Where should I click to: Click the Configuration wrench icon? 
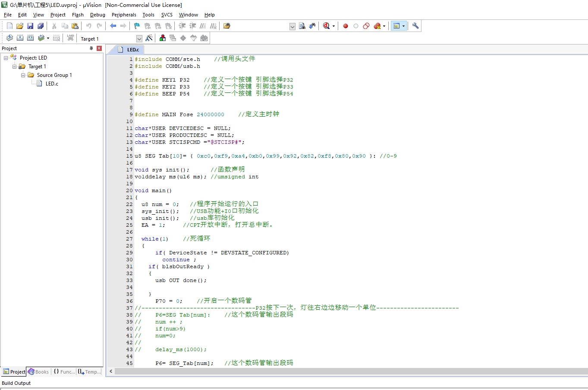point(415,26)
